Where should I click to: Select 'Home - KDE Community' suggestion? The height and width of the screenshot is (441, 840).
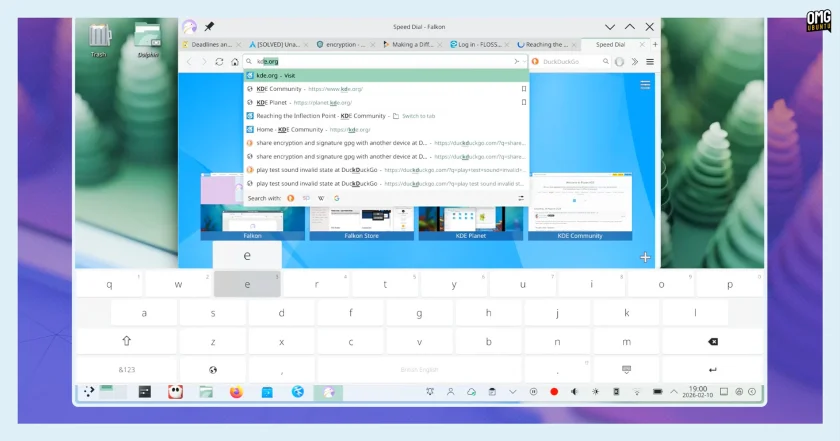point(386,129)
